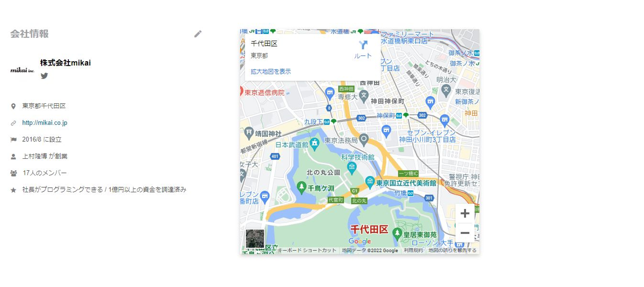Click the 千代田区 title in the map info card
644x287 pixels.
[264, 44]
